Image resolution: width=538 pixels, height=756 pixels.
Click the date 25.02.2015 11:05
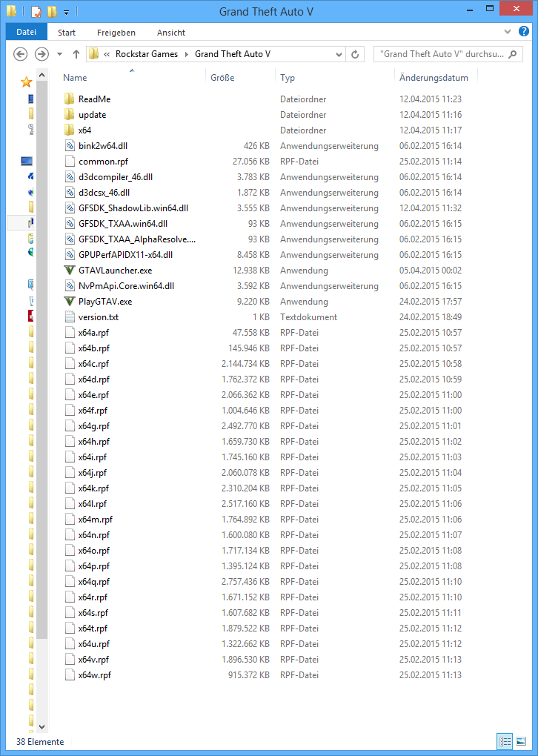[x=431, y=488]
